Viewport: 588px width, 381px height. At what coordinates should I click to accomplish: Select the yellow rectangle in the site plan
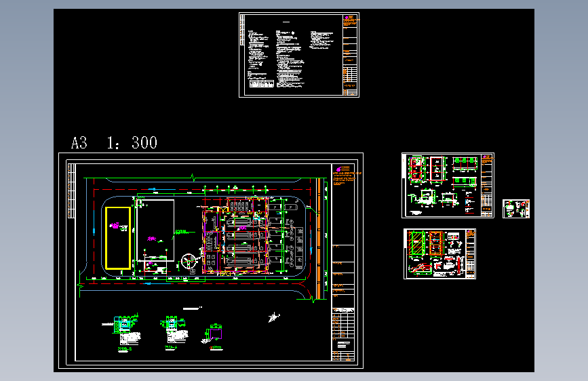click(118, 238)
